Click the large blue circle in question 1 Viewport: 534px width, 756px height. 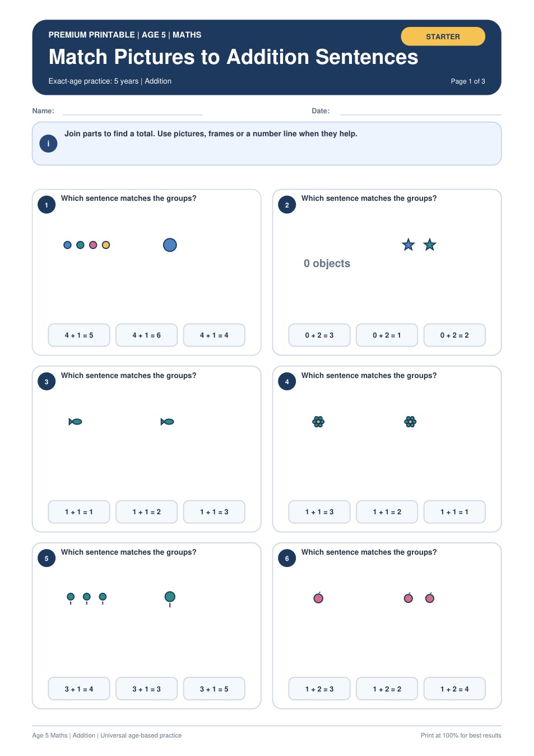point(170,245)
